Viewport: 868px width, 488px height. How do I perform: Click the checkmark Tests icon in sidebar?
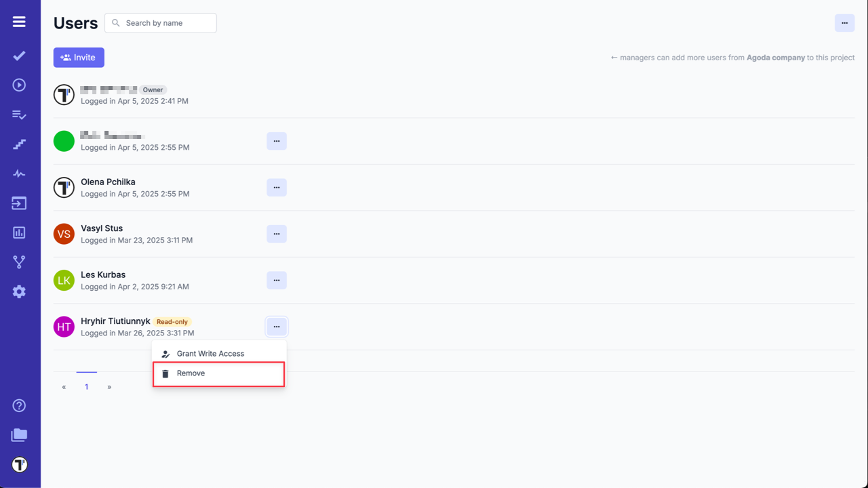19,56
